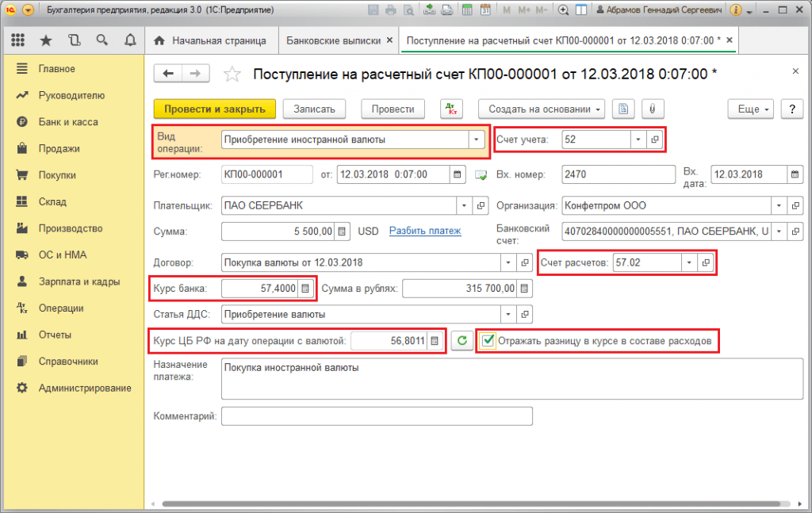Open calculator for Сумма field
Screen dimensions: 812x513
(342, 232)
